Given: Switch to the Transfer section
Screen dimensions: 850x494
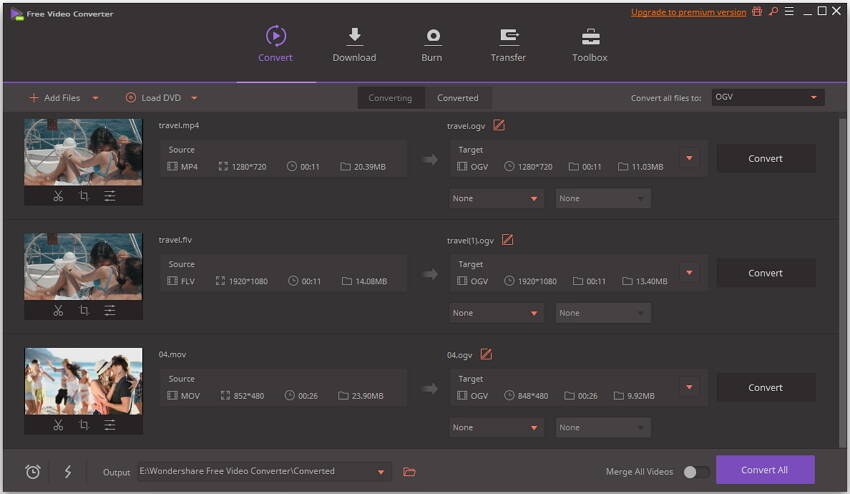Looking at the screenshot, I should [508, 44].
